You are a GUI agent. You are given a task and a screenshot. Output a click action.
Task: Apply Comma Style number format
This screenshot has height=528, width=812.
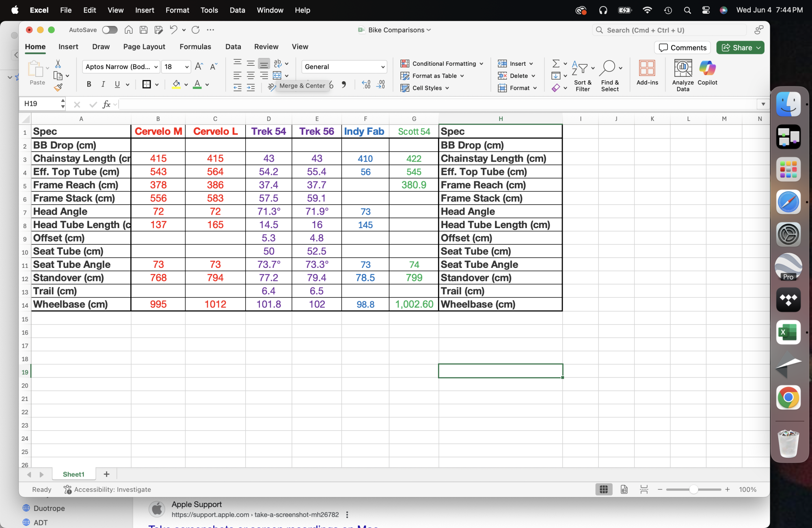coord(344,84)
